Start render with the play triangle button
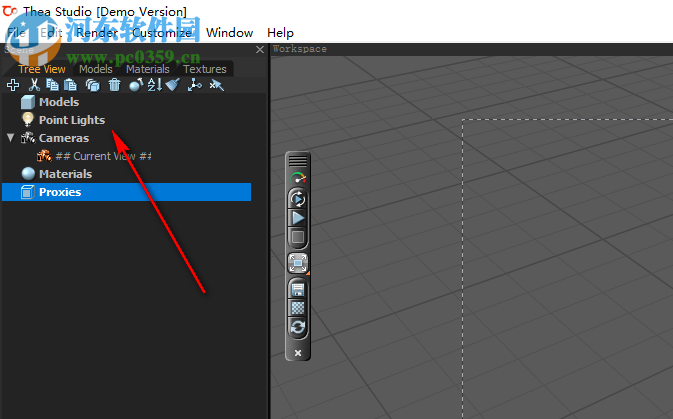Viewport: 673px width, 419px height. pos(298,218)
